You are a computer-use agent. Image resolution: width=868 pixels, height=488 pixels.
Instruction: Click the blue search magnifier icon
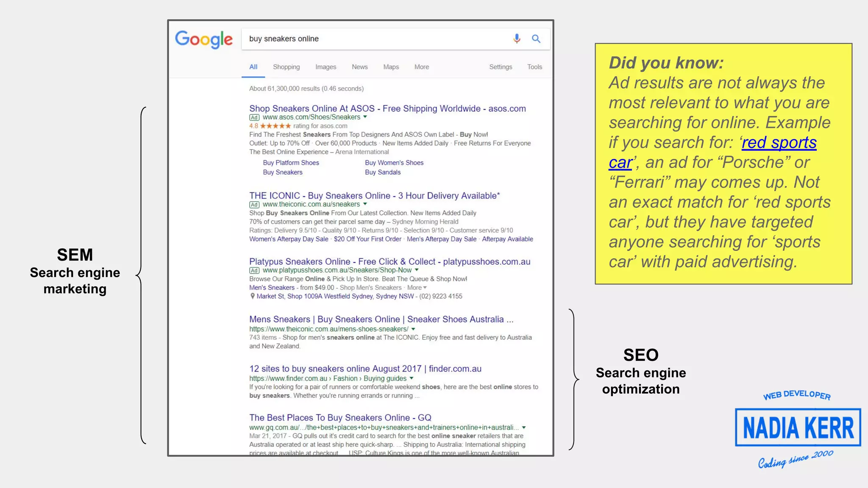click(536, 39)
